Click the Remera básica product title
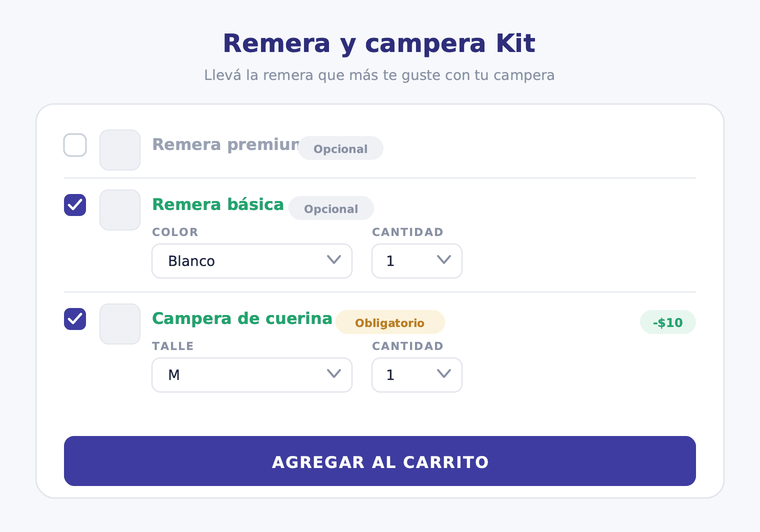 [218, 204]
